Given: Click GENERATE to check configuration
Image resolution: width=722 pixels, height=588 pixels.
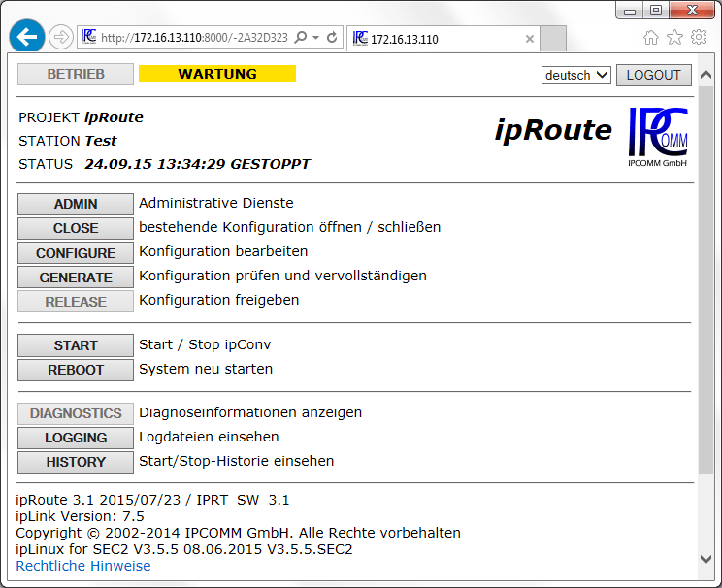Looking at the screenshot, I should coord(76,278).
